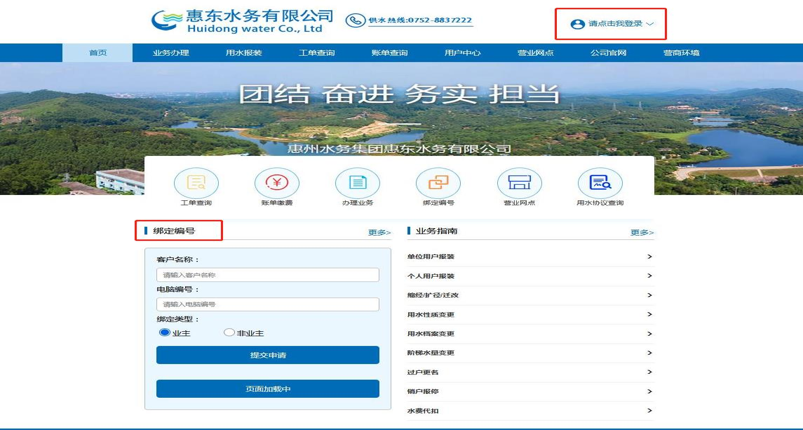Open the 请点击我登录 login dropdown
This screenshot has height=430, width=803.
(x=611, y=24)
